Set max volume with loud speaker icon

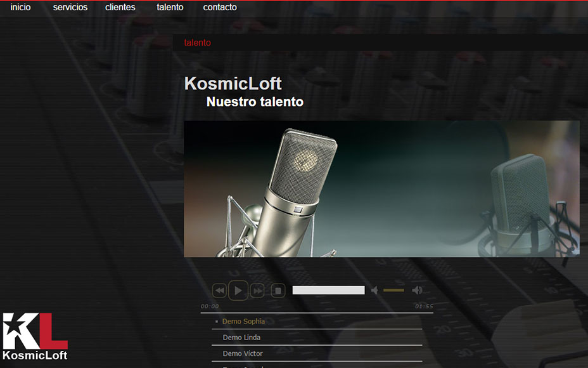417,290
